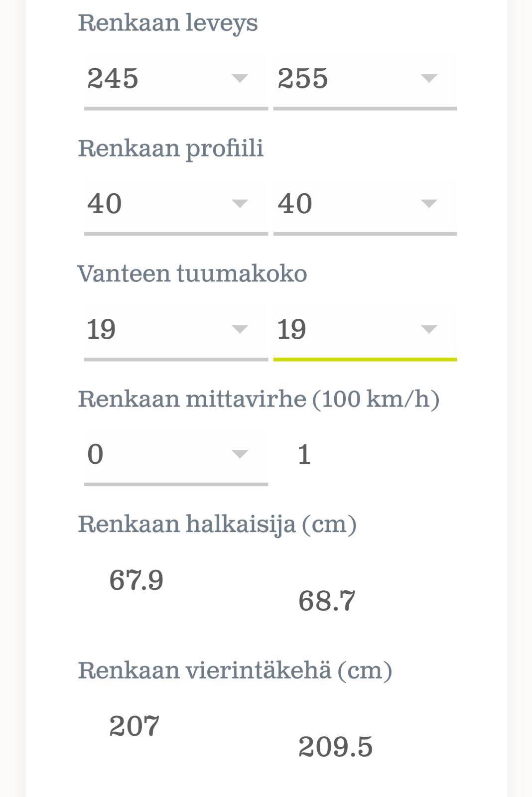Click the second tire's measurement error value 1

click(x=304, y=455)
